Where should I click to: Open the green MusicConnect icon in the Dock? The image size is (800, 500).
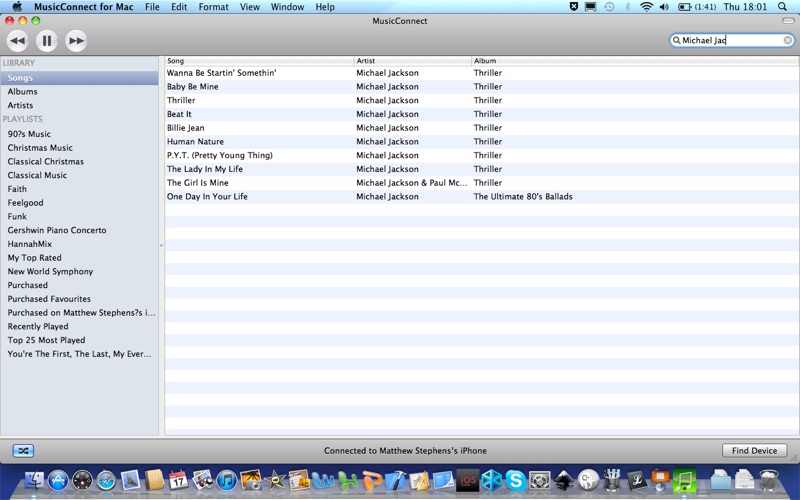coord(684,480)
